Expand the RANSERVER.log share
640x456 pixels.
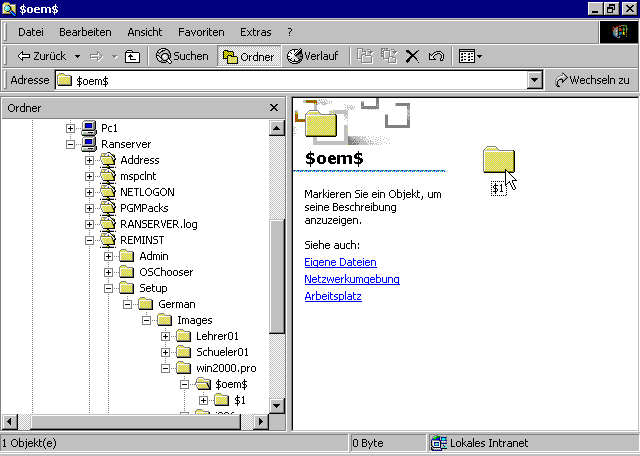(89, 224)
